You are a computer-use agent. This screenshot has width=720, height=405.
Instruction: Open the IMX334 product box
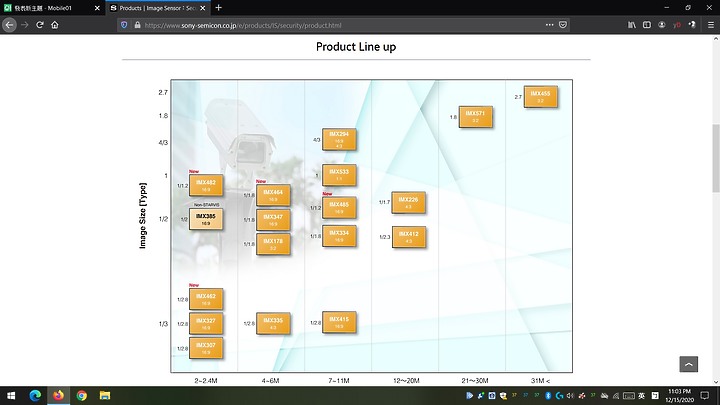[x=339, y=236]
